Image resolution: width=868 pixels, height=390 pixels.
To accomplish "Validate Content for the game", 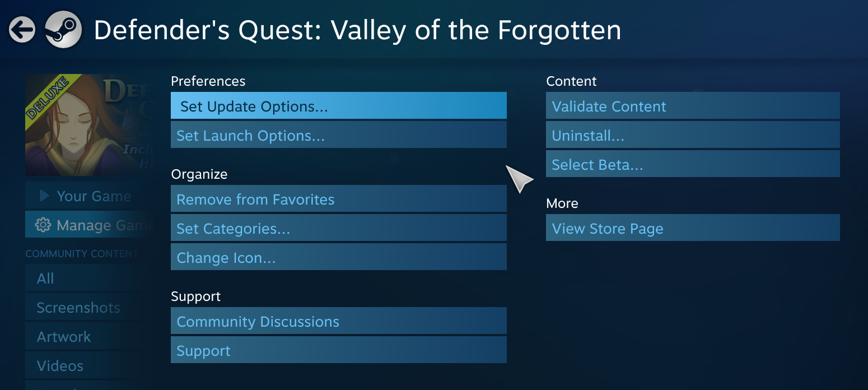I will 693,105.
